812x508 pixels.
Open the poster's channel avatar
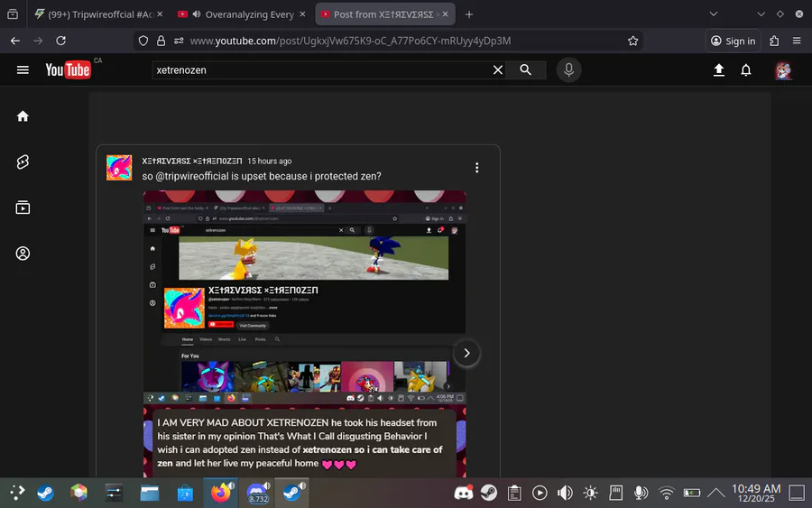pos(119,168)
